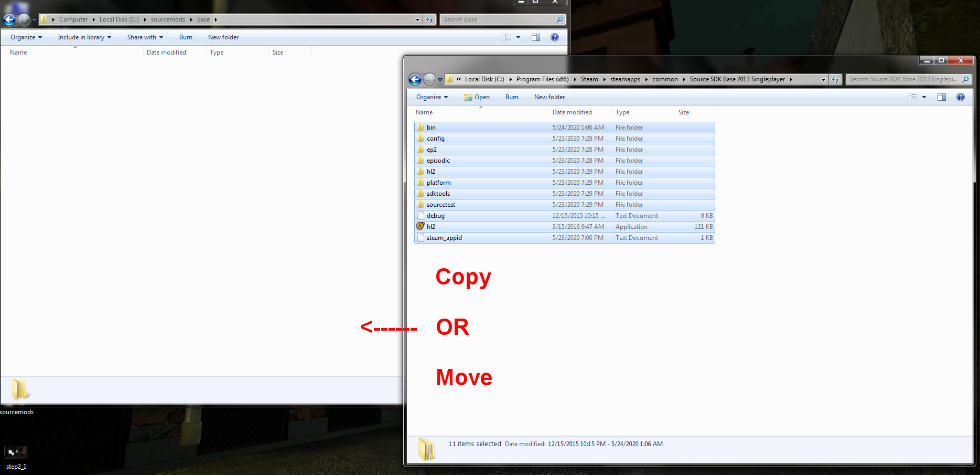Select the ep2 folder icon

[x=421, y=150]
